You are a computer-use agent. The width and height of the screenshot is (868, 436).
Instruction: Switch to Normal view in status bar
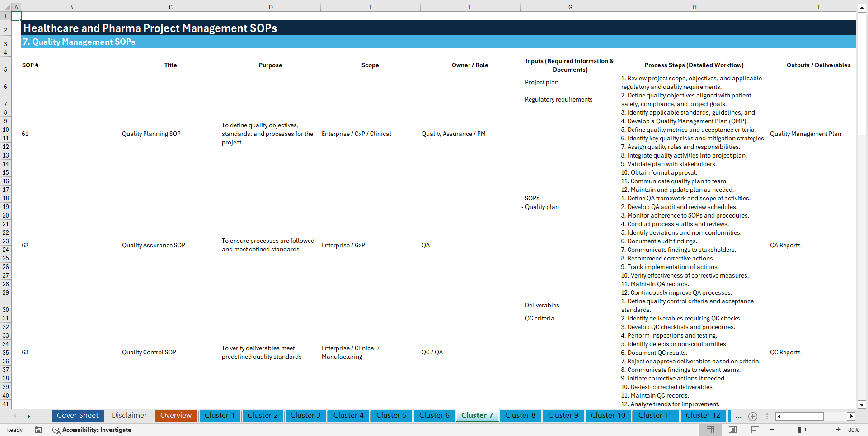[x=710, y=430]
